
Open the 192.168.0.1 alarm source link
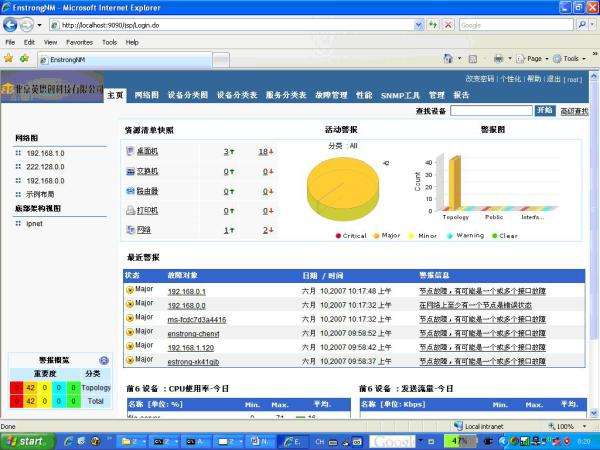[186, 292]
